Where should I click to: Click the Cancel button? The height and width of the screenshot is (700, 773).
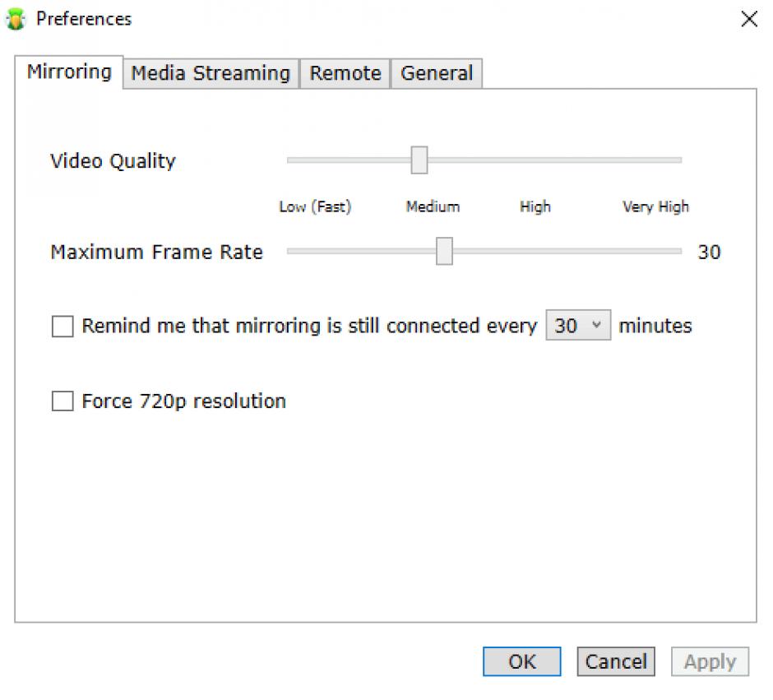(616, 661)
